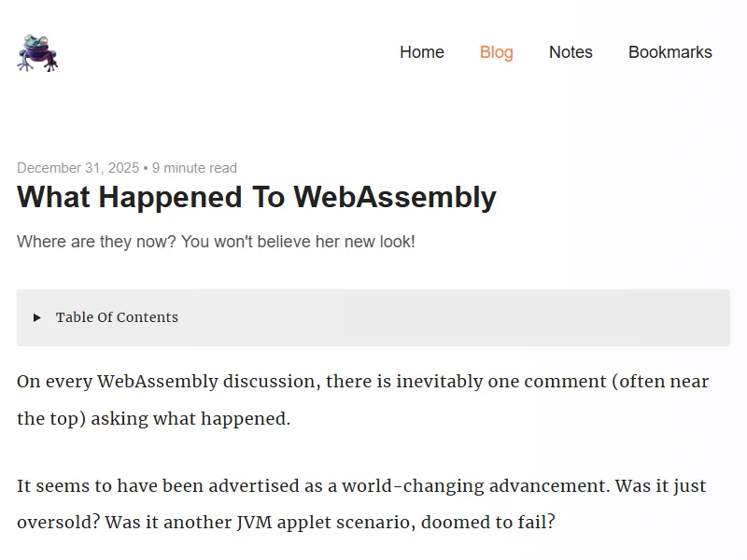Viewport: 747px width, 560px height.
Task: Click the "9 minute read" text
Action: coord(194,168)
